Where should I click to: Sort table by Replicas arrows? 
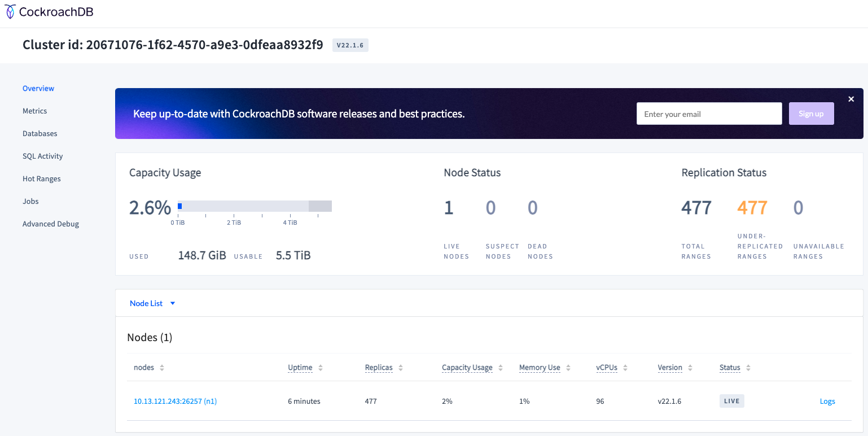pos(401,368)
